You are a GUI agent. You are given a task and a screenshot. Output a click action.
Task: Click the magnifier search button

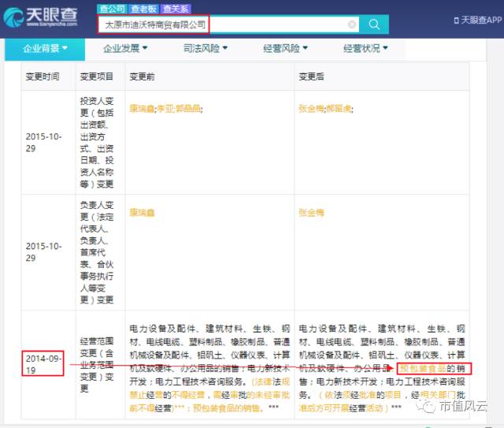(x=374, y=24)
